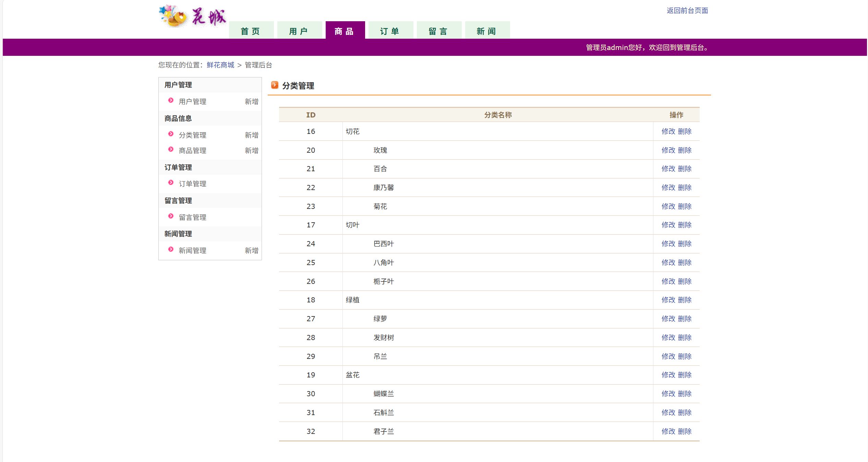Switch to the 订单 navigation tab
868x462 pixels.
(390, 31)
